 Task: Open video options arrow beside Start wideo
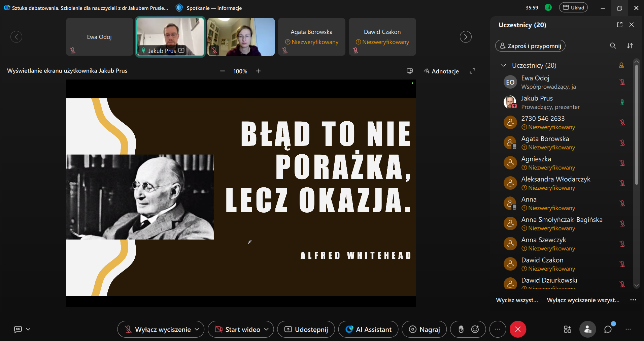pyautogui.click(x=266, y=329)
